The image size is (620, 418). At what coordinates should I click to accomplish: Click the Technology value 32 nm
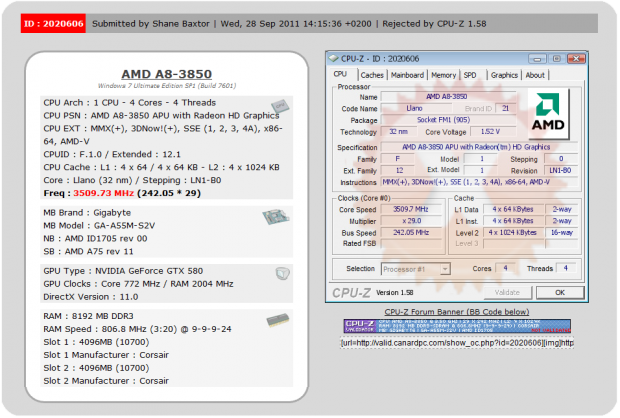398,132
